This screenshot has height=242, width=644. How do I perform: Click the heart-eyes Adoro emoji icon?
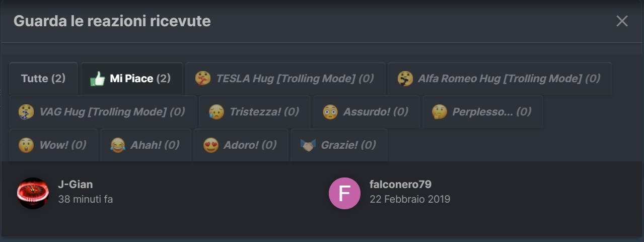tap(210, 145)
